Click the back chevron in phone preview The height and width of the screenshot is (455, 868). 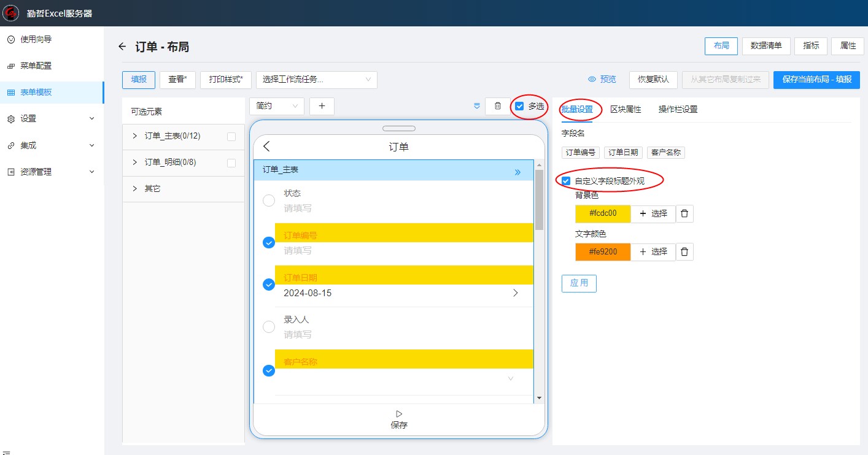(266, 147)
